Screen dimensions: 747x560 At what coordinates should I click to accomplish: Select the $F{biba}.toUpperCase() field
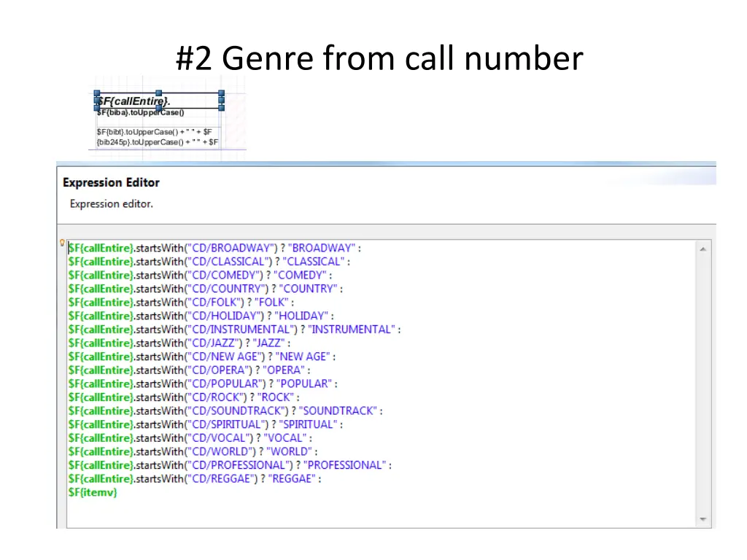tap(140, 112)
